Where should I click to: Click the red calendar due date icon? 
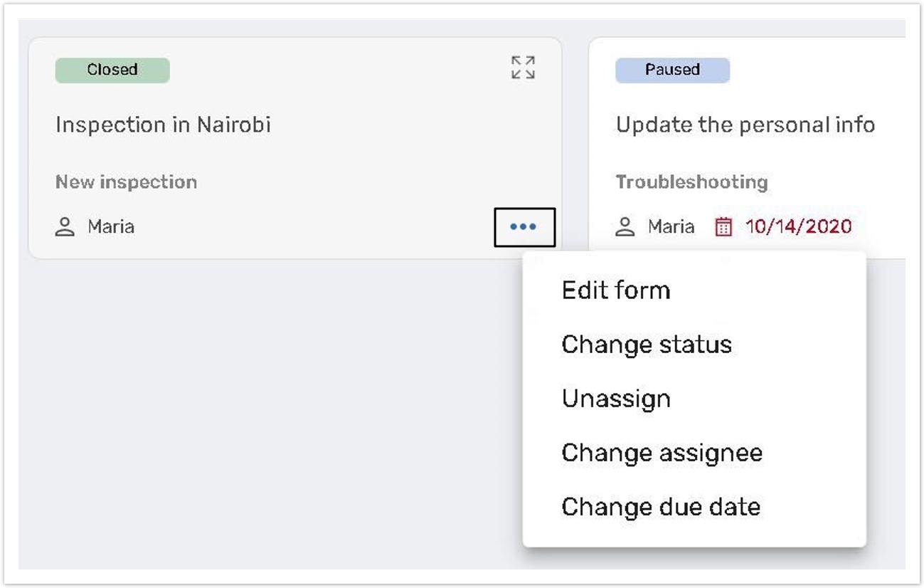tap(723, 227)
